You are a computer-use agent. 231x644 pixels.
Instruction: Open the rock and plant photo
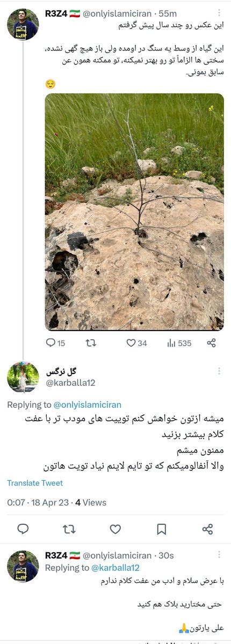pos(134,211)
